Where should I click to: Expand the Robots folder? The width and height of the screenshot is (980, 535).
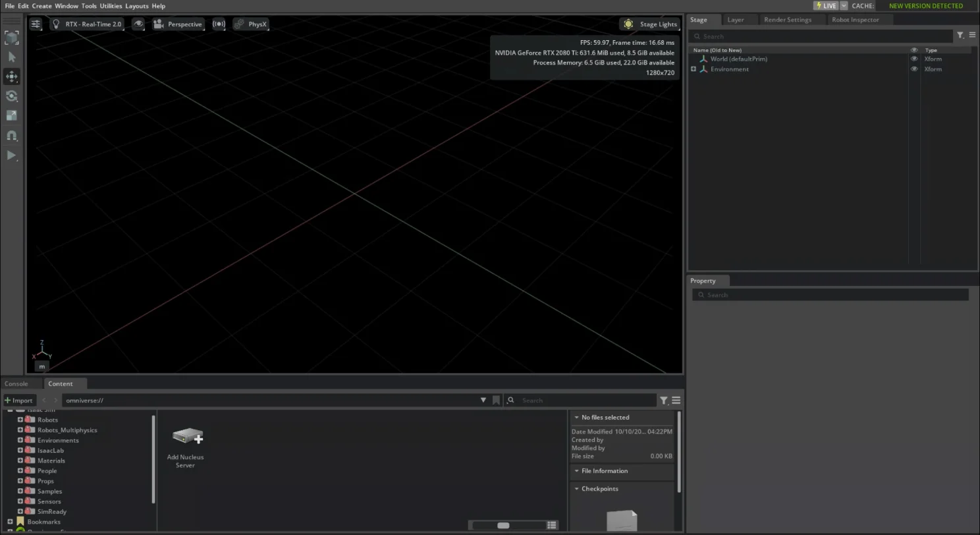click(x=20, y=420)
